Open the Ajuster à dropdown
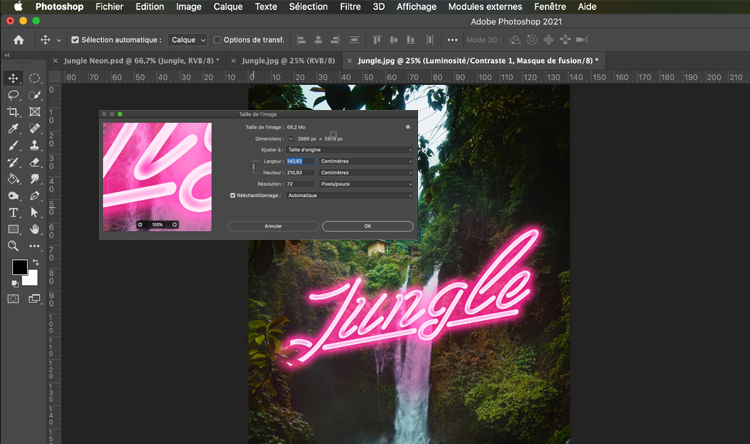 (x=349, y=149)
